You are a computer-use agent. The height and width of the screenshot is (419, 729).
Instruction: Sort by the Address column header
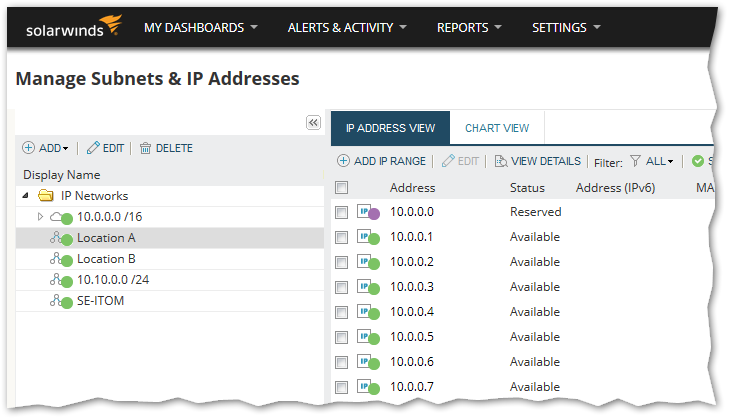tap(412, 188)
